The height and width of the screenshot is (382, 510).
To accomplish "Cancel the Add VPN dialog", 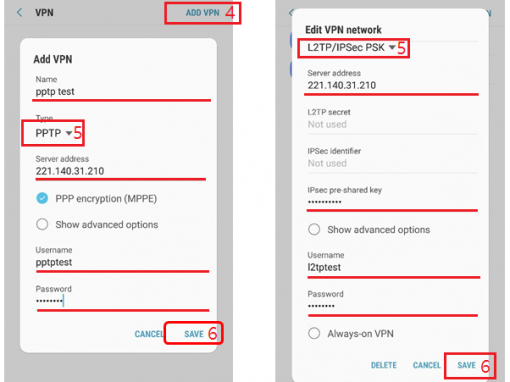I will click(149, 334).
